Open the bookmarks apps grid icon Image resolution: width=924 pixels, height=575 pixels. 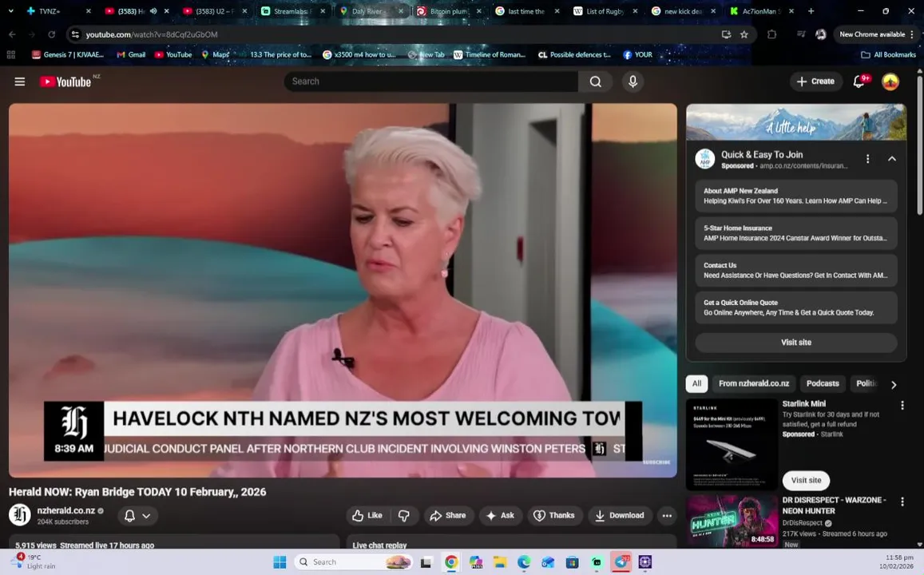(10, 55)
